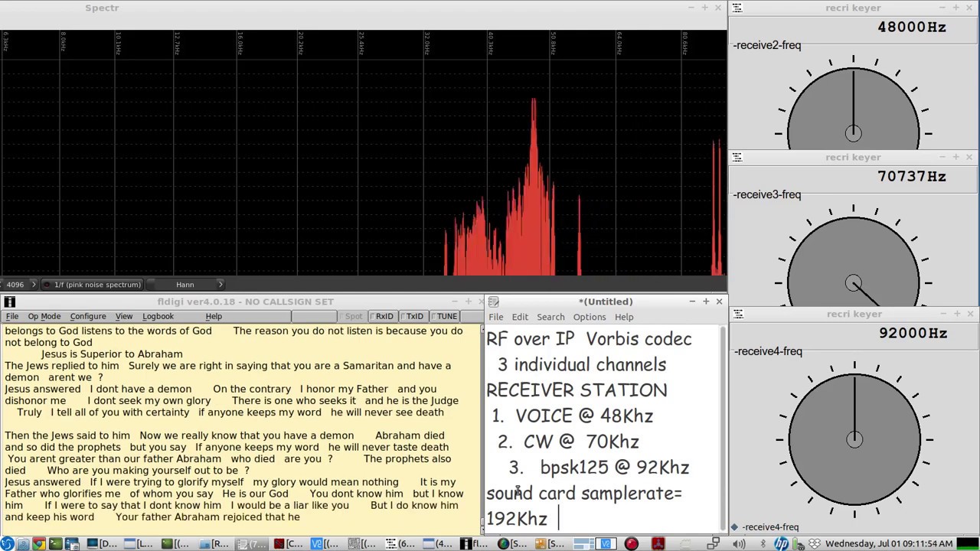Launch the file manager from the taskbar

coord(23,543)
